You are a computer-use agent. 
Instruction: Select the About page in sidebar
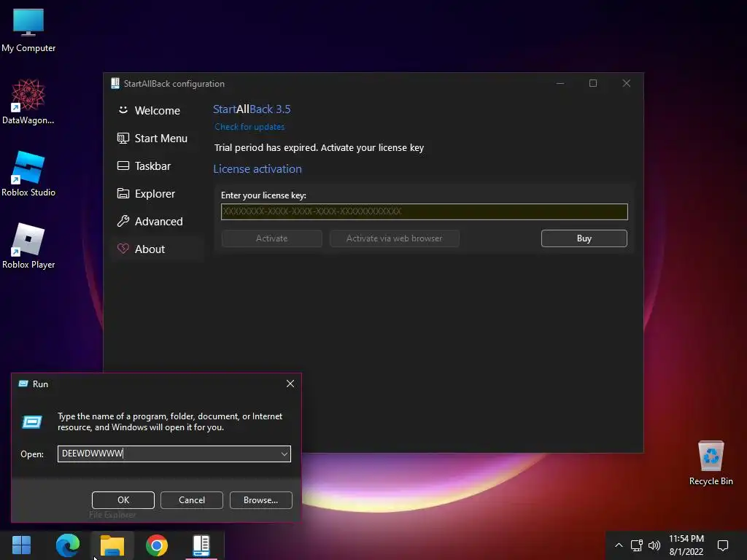point(158,249)
